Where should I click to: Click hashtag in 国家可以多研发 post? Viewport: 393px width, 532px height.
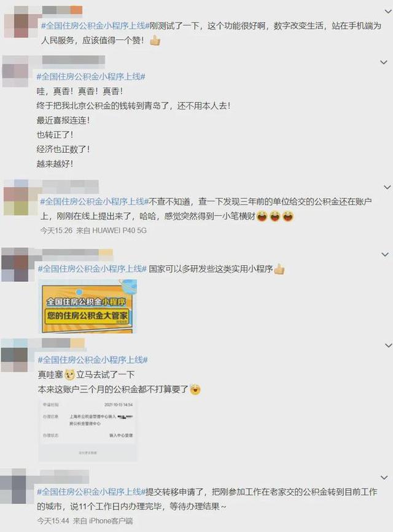pyautogui.click(x=92, y=269)
